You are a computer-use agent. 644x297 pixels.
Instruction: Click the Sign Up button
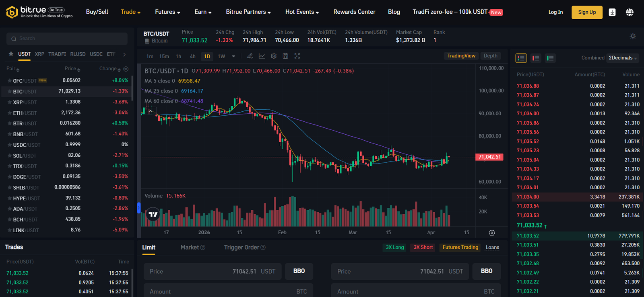click(587, 12)
